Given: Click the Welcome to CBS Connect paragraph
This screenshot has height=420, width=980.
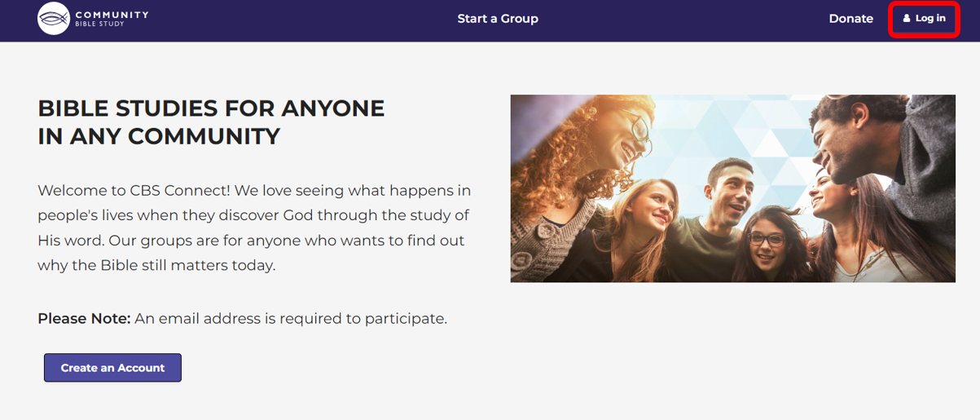Looking at the screenshot, I should (x=254, y=228).
